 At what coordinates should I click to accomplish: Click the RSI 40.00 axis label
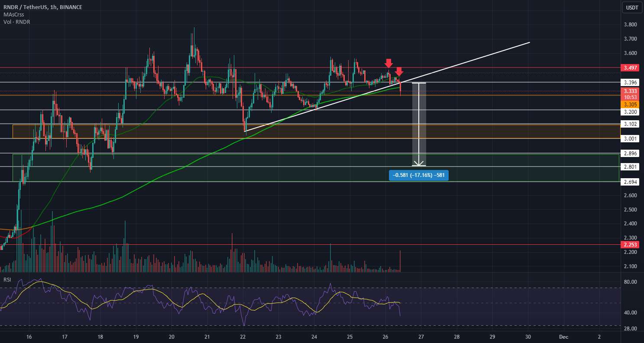630,313
